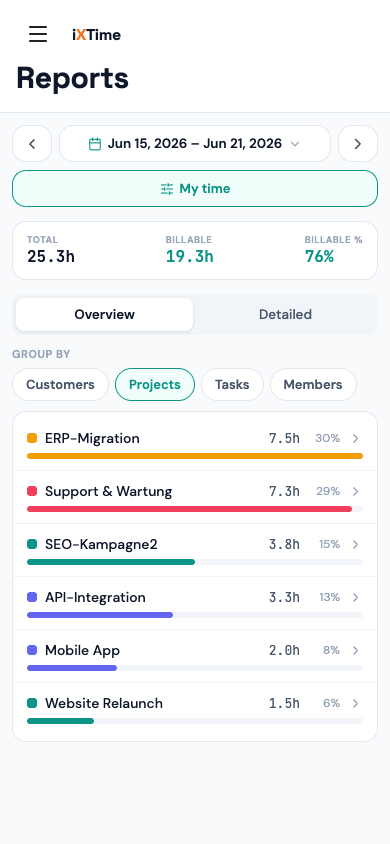Click the 13% share of API-Integration
The width and height of the screenshot is (390, 844).
(x=329, y=597)
